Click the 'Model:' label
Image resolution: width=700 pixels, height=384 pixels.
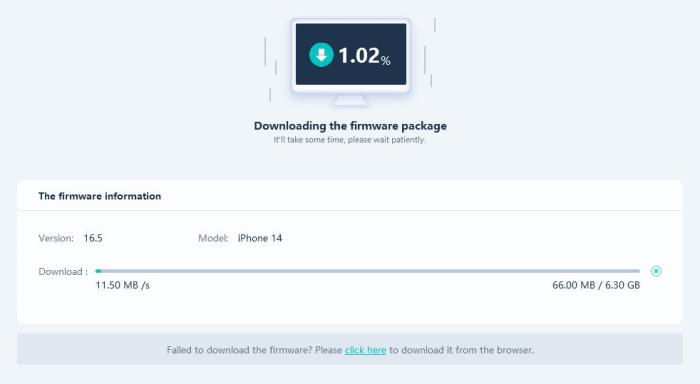pos(213,238)
